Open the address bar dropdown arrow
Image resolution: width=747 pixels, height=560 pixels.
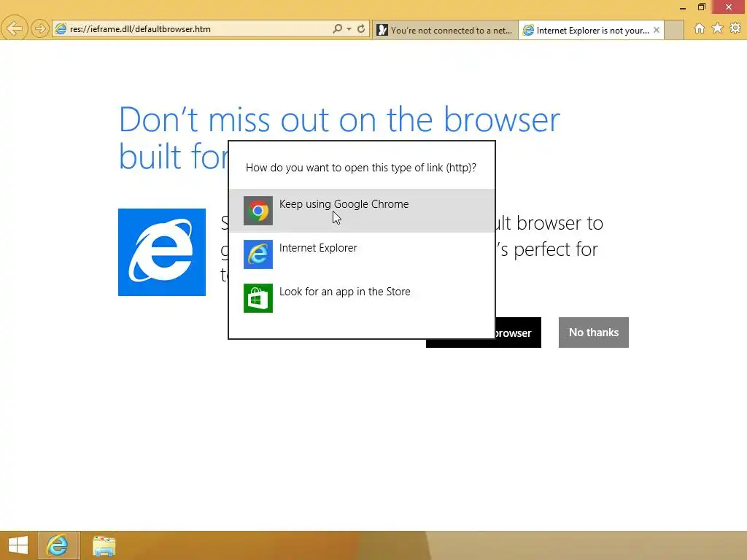tap(349, 29)
